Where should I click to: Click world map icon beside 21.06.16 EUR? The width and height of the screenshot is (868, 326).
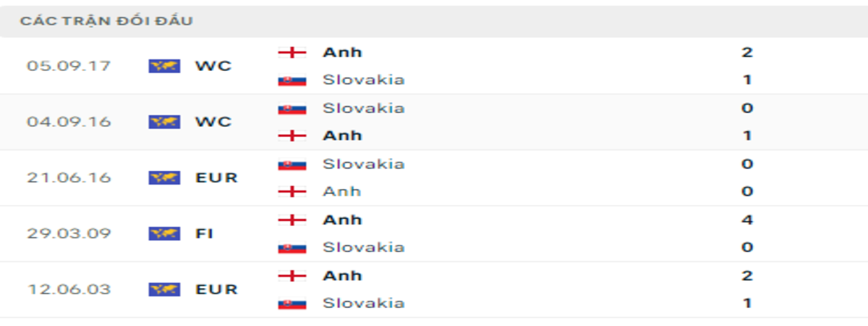[x=164, y=177]
